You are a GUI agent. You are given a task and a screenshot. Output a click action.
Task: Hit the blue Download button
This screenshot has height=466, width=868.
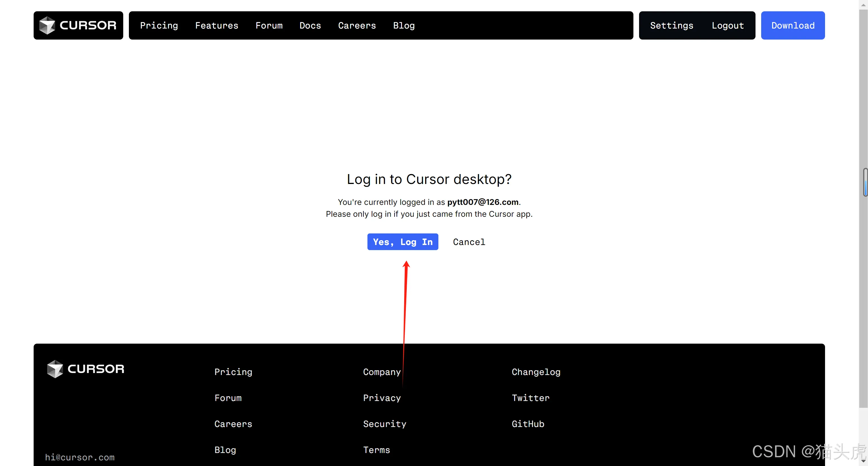(793, 26)
